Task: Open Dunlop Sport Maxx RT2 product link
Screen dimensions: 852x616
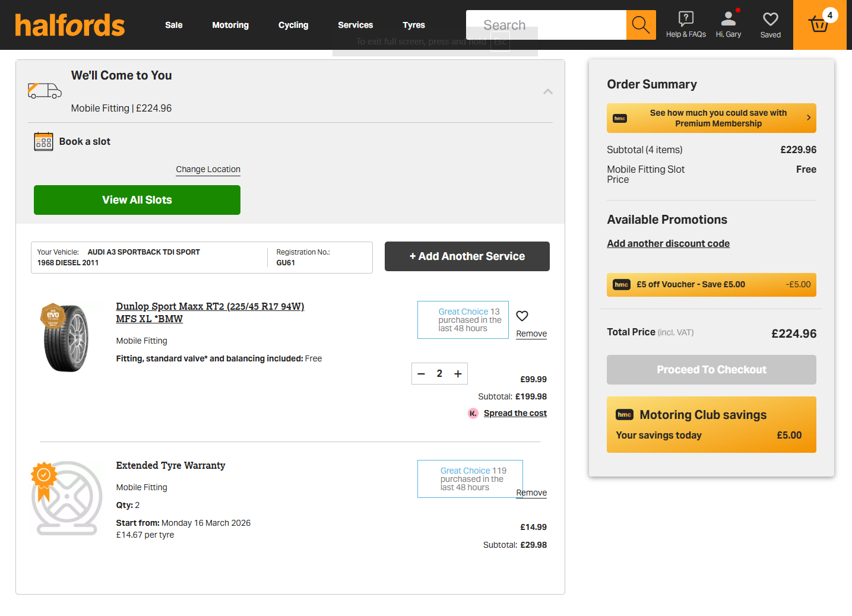Action: point(210,313)
